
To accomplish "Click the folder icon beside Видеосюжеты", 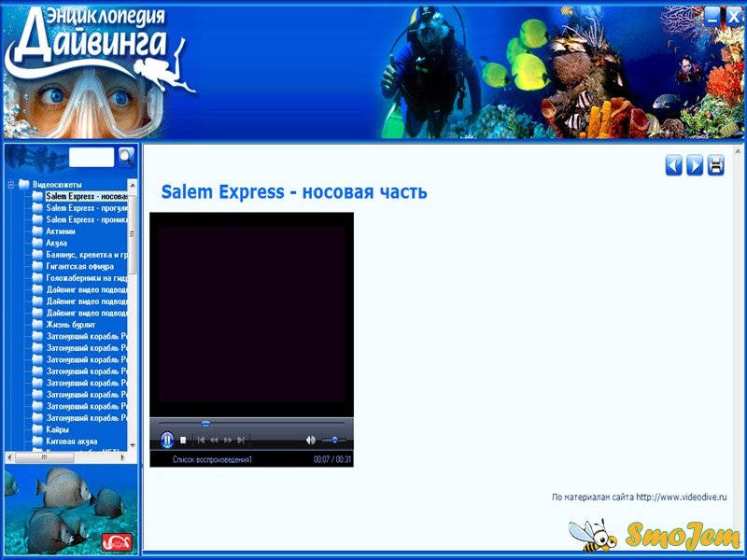I will click(x=24, y=184).
